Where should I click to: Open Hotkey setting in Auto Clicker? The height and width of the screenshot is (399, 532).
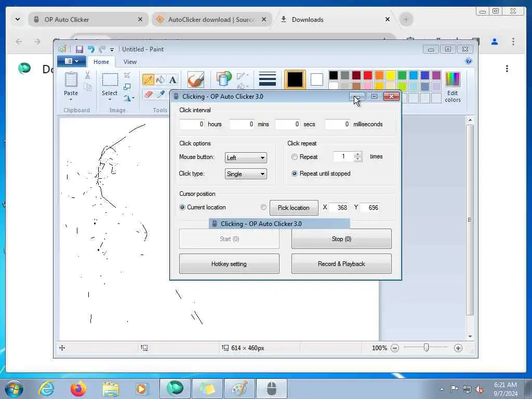click(229, 264)
